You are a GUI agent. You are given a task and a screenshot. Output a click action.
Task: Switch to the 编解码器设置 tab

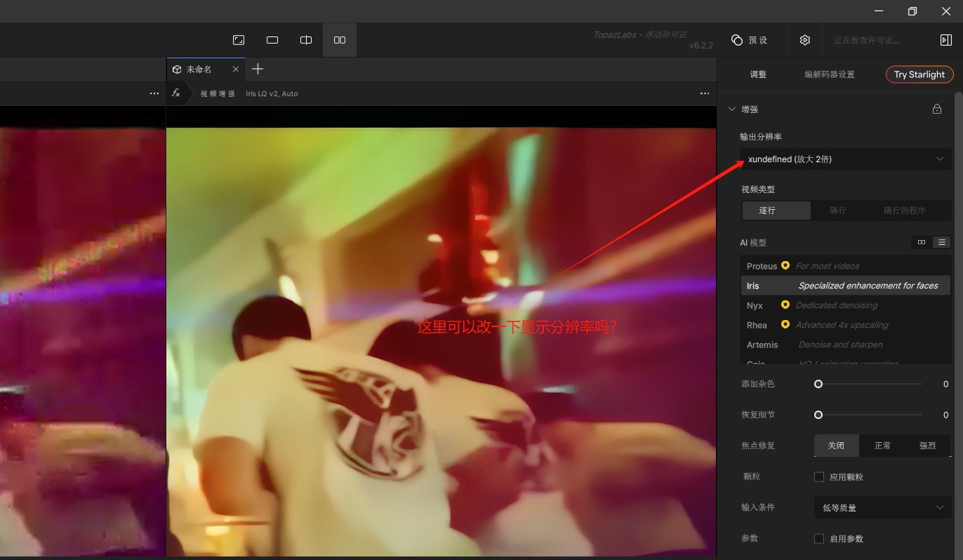[830, 74]
